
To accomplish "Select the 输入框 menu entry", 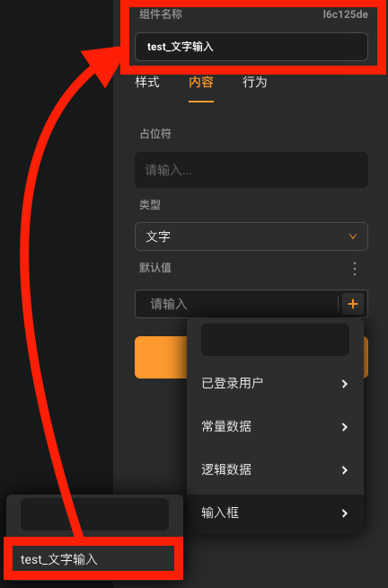I will 275,512.
